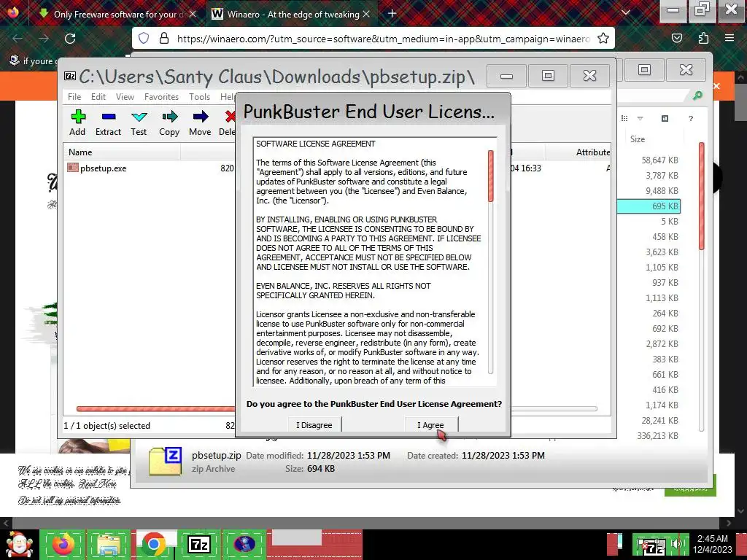
Task: Expand the list all tabs chevron
Action: 626,13
